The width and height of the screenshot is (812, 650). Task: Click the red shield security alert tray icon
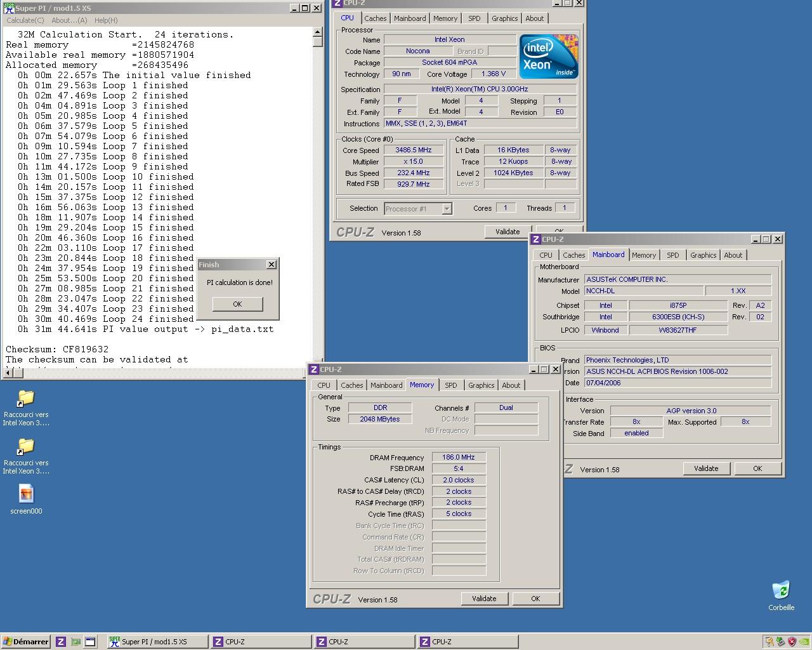coord(792,642)
